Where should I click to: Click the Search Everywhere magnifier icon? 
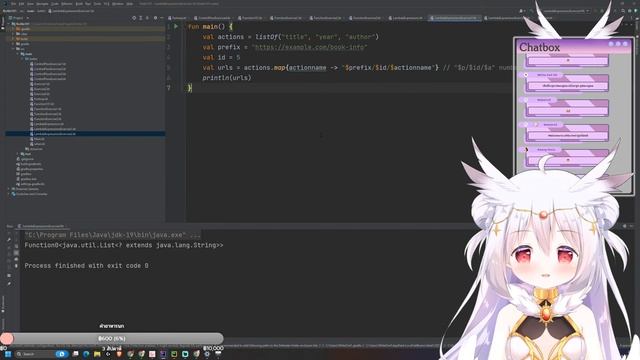point(622,11)
